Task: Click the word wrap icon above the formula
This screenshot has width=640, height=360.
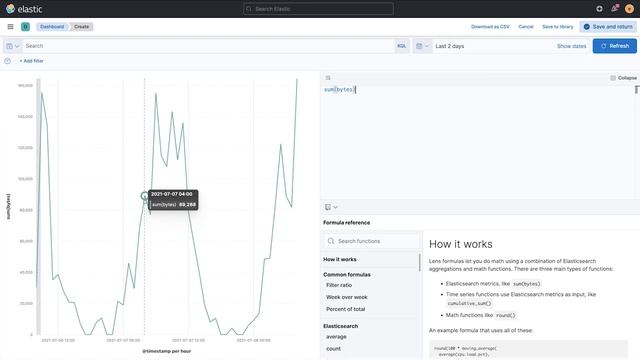Action: tap(328, 78)
